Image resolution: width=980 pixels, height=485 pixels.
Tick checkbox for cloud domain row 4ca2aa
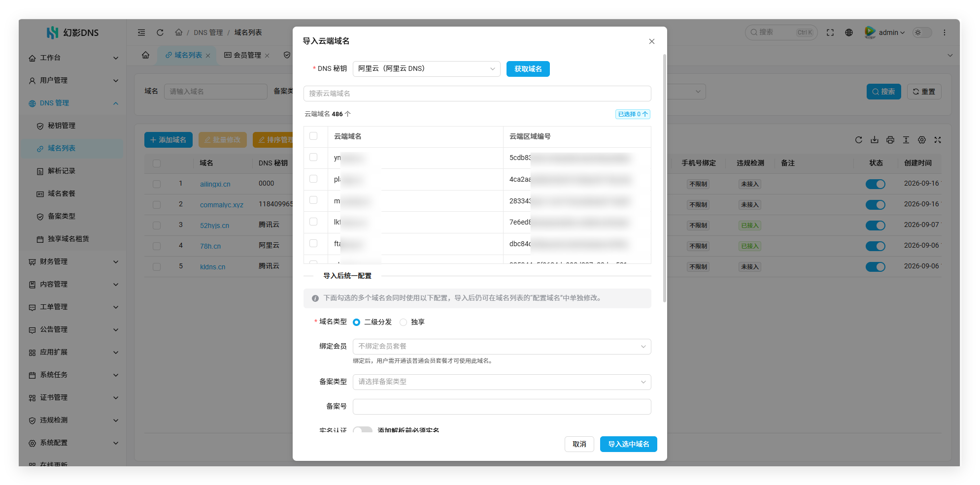pos(313,179)
